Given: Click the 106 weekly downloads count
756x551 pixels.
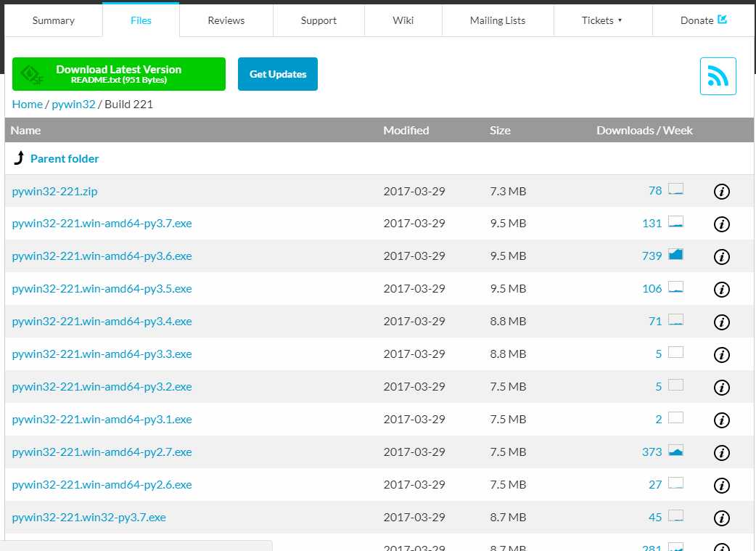Looking at the screenshot, I should (x=652, y=289).
